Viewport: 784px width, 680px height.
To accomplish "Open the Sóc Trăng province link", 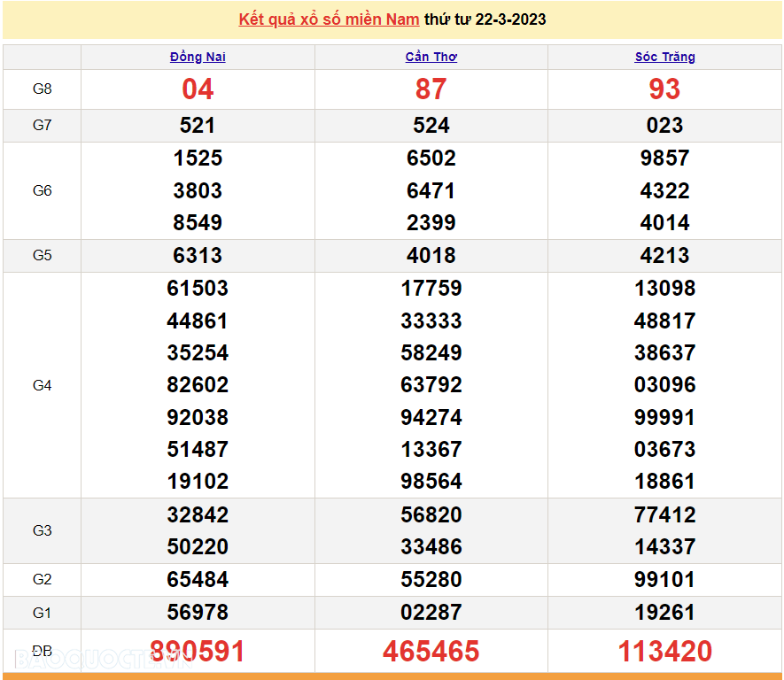I will click(664, 57).
